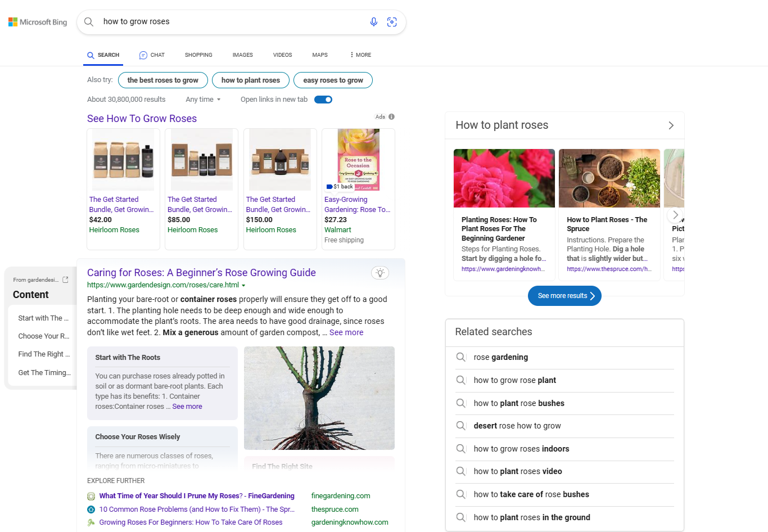
Task: Click 'easy roses to grow' suggestion chip
Action: (333, 80)
